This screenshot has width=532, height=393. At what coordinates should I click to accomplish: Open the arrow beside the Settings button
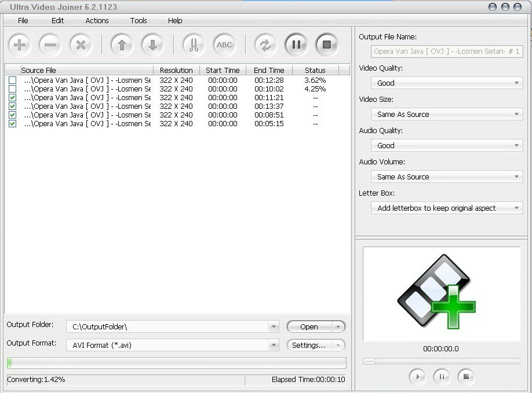point(338,345)
